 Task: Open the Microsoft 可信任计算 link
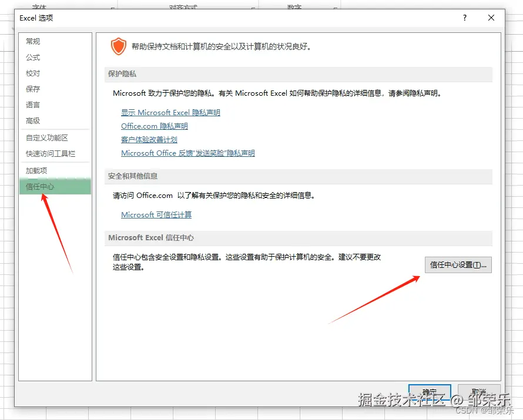[x=156, y=214]
